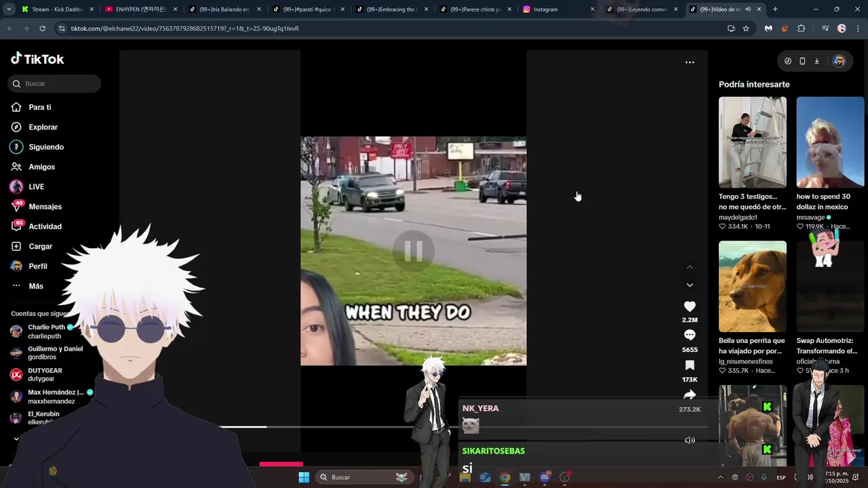The width and height of the screenshot is (868, 488).
Task: Open the tab search dropdown arrow
Action: 8,9
